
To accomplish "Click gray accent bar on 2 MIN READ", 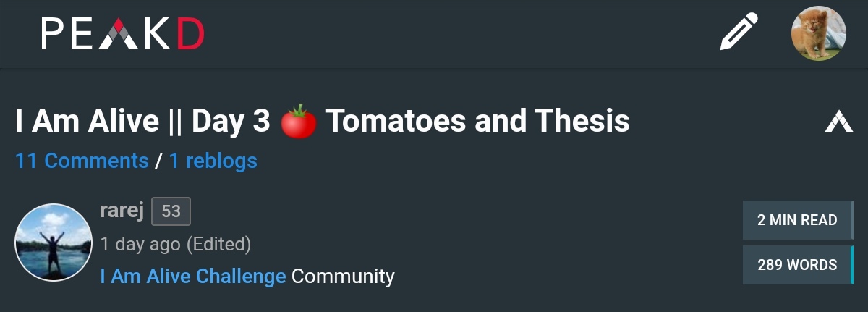I will 852,220.
